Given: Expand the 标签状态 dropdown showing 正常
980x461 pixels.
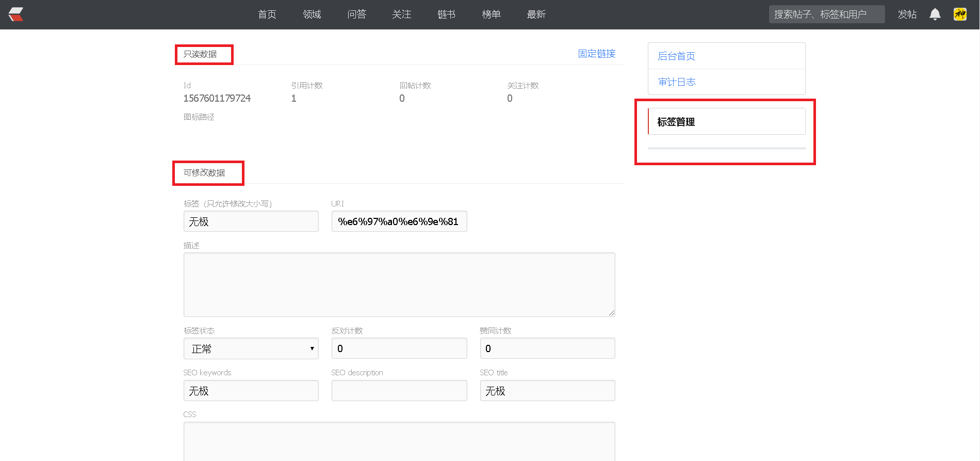Looking at the screenshot, I should click(x=251, y=348).
